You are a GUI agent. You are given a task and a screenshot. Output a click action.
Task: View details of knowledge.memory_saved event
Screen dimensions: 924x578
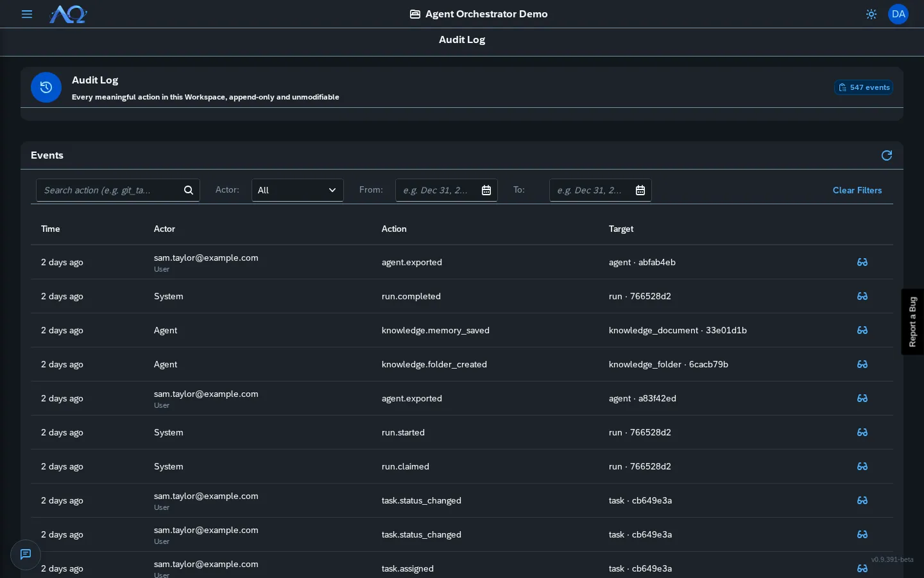[862, 330]
